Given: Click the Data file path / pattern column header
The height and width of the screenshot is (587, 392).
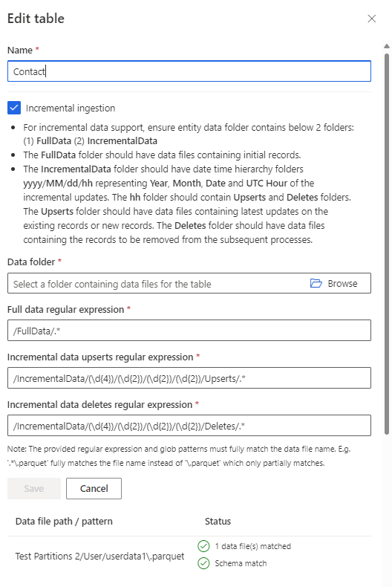Looking at the screenshot, I should (x=64, y=521).
